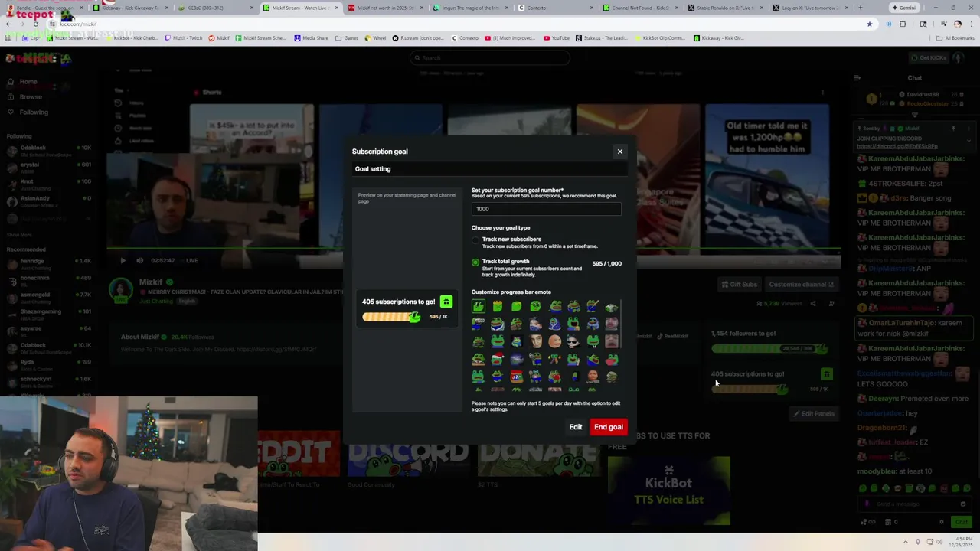Click the orange progress bar in goal preview
This screenshot has height=551, width=980.
[x=391, y=317]
